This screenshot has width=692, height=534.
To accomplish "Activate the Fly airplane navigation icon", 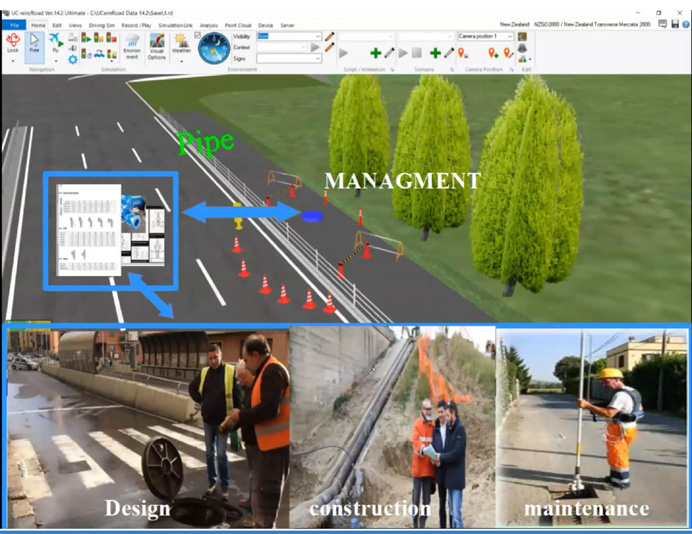I will [x=56, y=40].
